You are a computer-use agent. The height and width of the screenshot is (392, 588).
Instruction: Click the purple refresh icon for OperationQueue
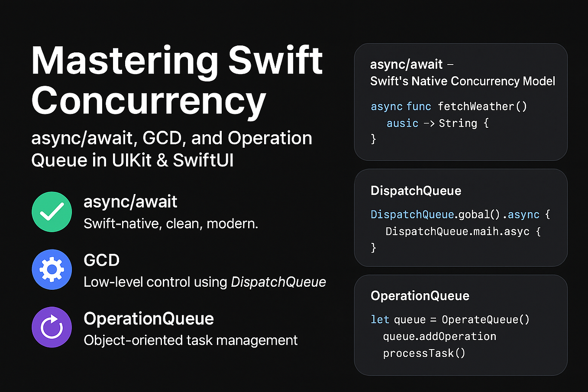[x=52, y=327]
